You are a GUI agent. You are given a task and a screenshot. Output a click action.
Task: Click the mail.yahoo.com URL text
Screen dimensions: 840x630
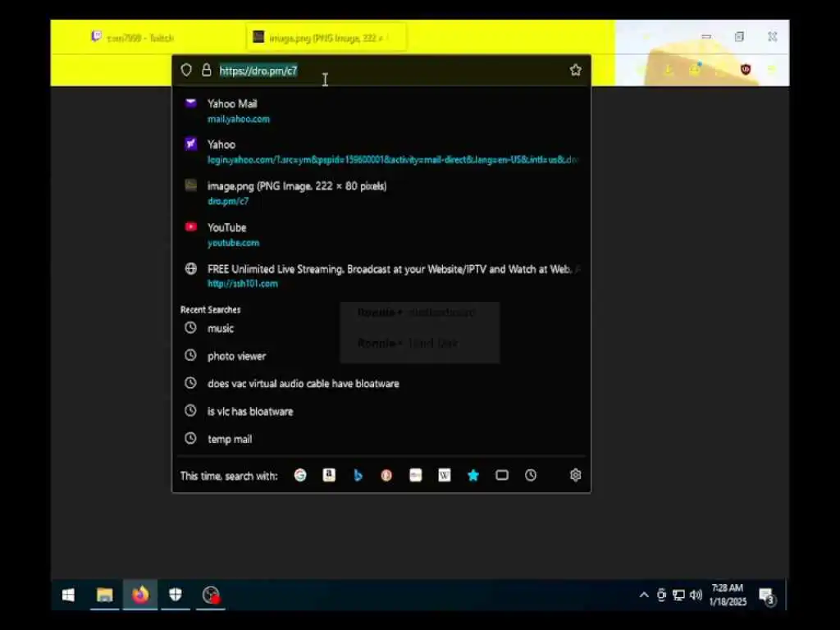239,119
